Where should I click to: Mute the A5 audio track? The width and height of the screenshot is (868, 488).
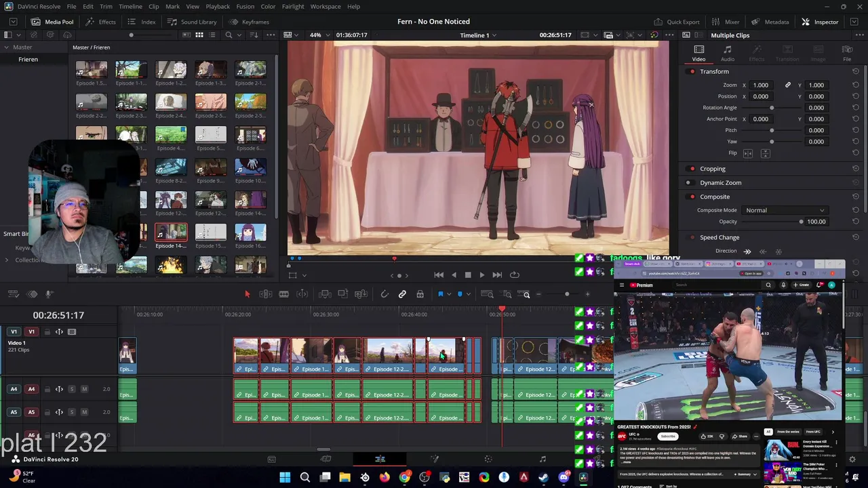[x=84, y=412]
